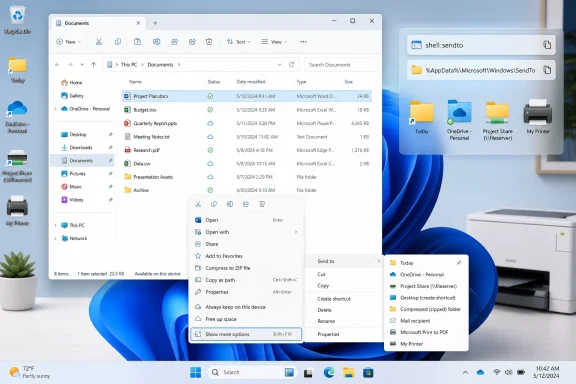Choose Always keep on this device
The height and width of the screenshot is (384, 576).
click(246, 307)
